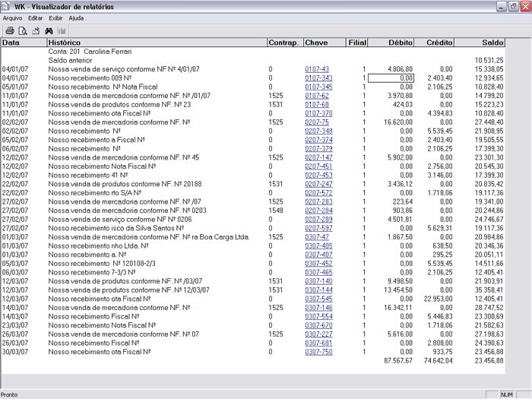The height and width of the screenshot is (399, 532).
Task: Open the Ajuda menu
Action: click(76, 17)
